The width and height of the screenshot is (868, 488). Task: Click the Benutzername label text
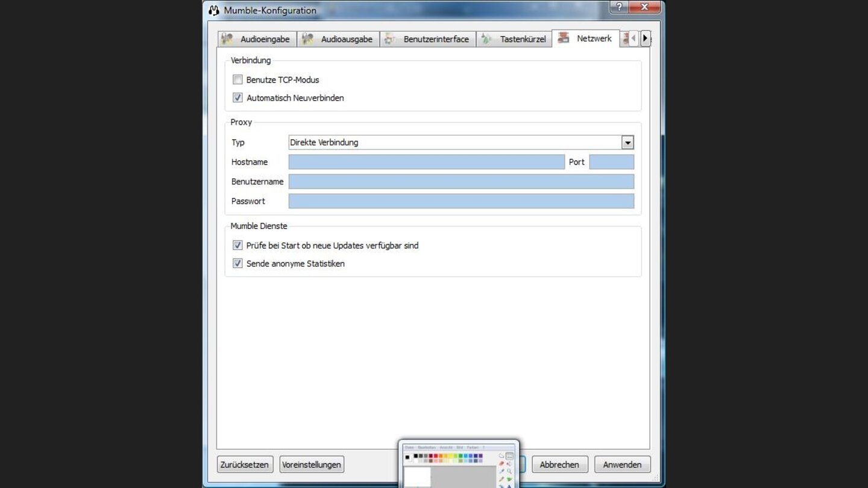click(257, 181)
